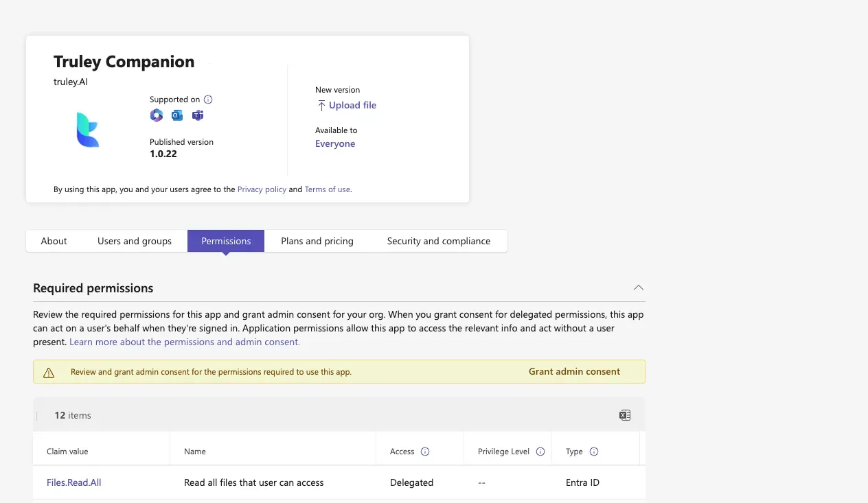This screenshot has height=503, width=868.
Task: Click the Everyone availability link
Action: tap(335, 143)
